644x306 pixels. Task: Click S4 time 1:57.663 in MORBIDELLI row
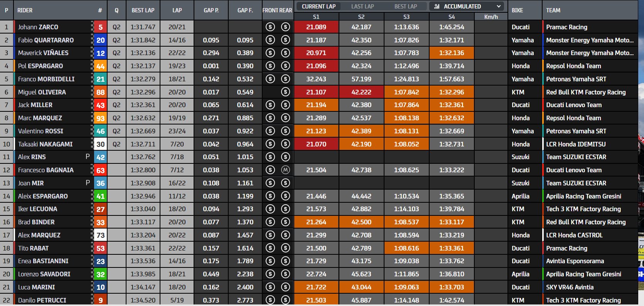tap(452, 79)
